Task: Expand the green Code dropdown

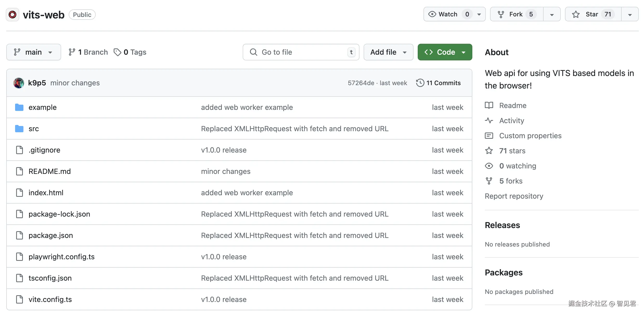Action: coord(445,52)
